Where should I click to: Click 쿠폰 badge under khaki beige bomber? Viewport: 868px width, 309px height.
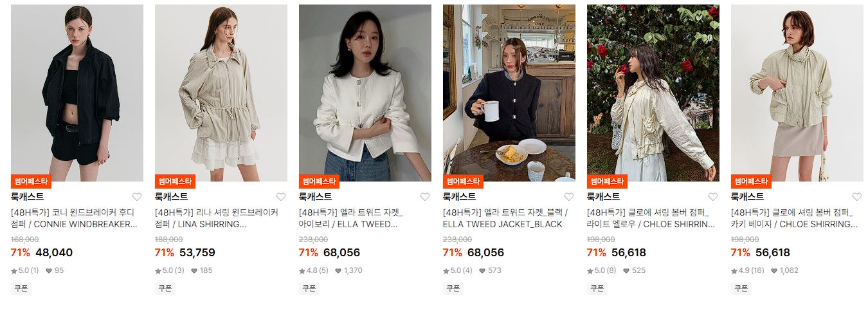tap(741, 288)
